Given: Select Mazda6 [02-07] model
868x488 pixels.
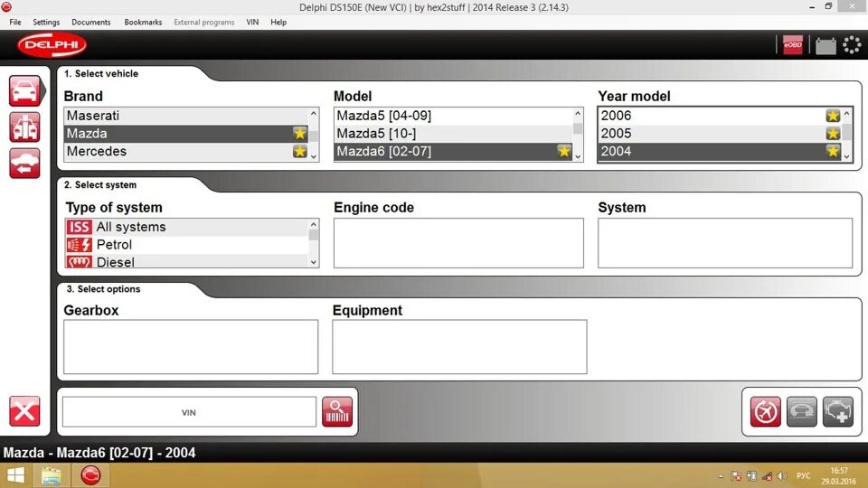Looking at the screenshot, I should coord(453,151).
